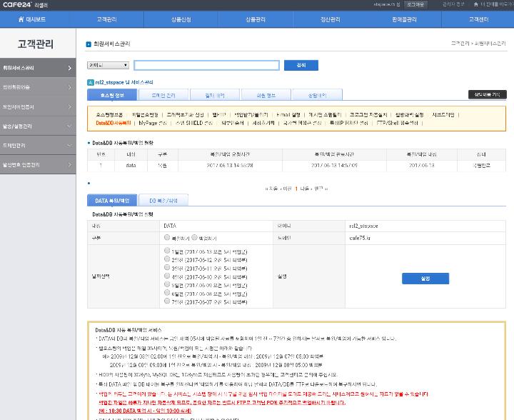
Task: Open the 스팸 SHIELD 설정 submenu link
Action: (x=193, y=123)
